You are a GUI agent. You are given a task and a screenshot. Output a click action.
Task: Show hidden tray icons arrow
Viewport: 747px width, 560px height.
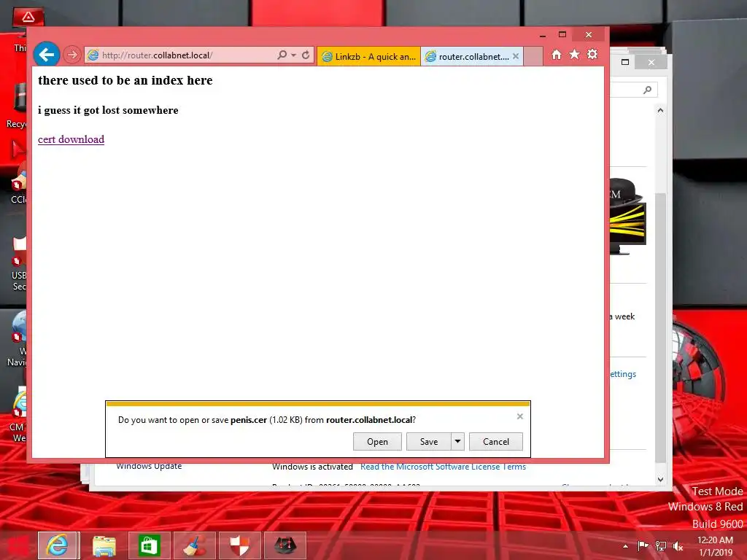(625, 546)
